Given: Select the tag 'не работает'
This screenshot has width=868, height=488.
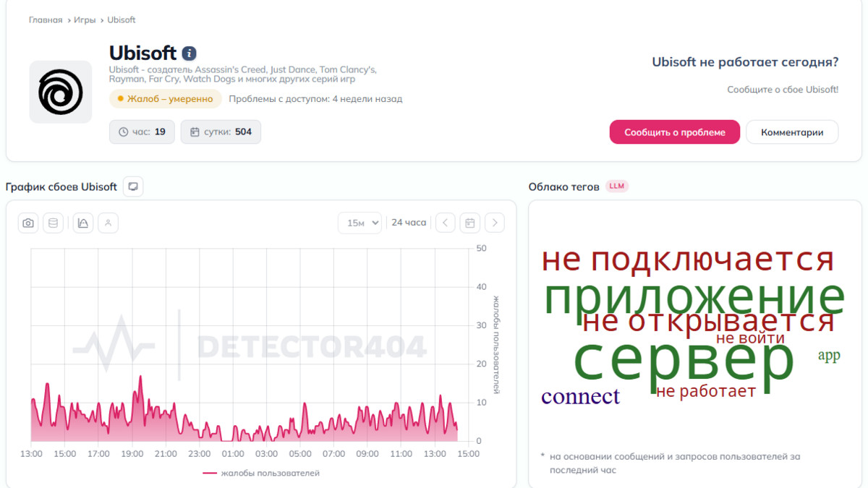Looking at the screenshot, I should click(x=706, y=391).
